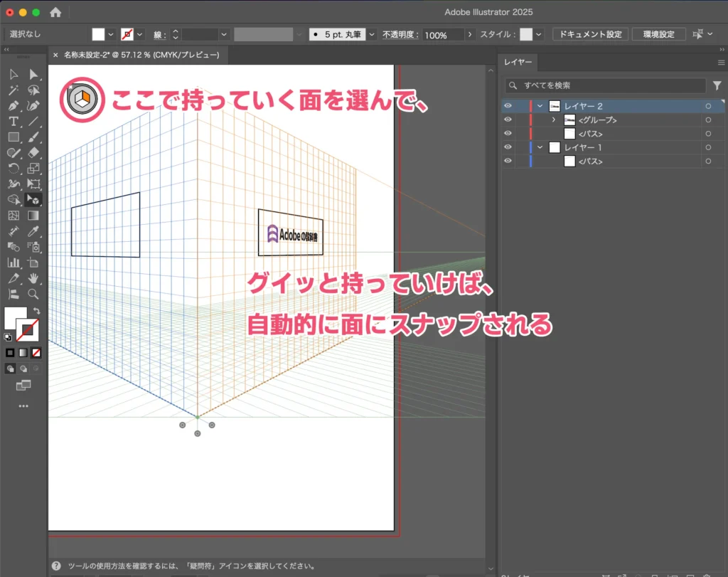Collapse レイヤー 2 with its disclosure arrow

(x=540, y=105)
